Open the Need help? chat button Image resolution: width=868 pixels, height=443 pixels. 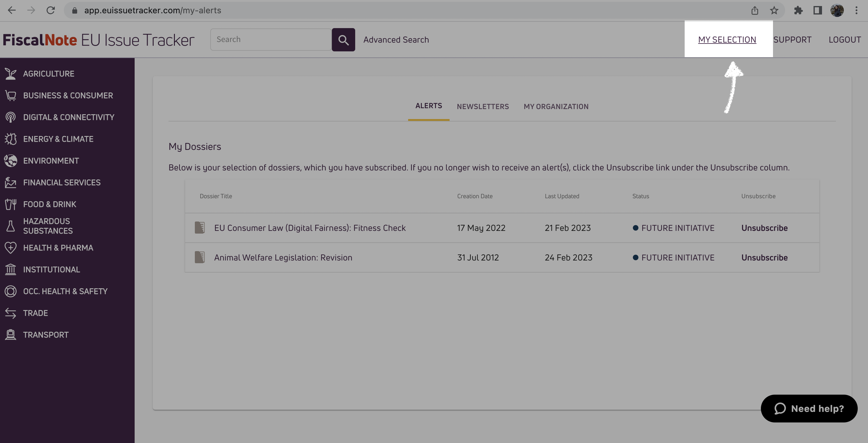pyautogui.click(x=809, y=408)
